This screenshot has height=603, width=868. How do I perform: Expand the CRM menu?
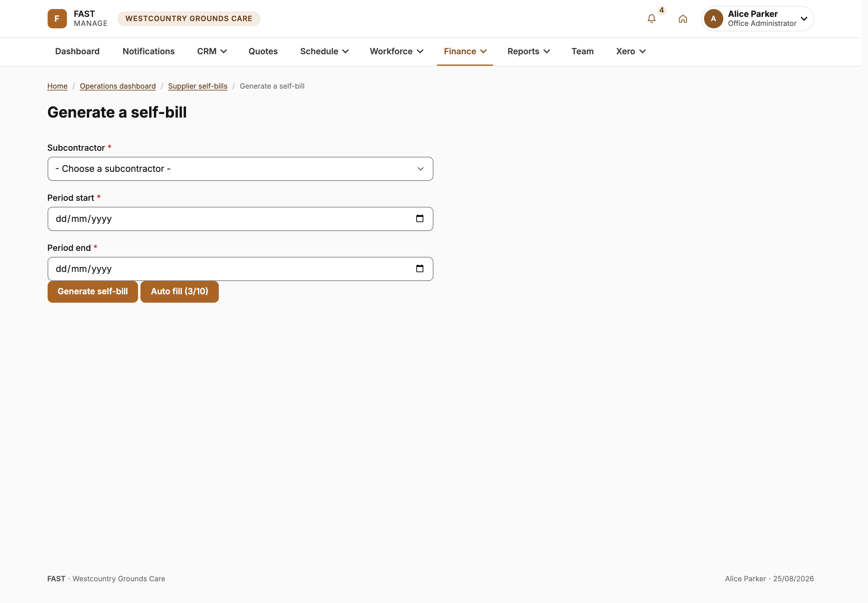click(x=212, y=51)
